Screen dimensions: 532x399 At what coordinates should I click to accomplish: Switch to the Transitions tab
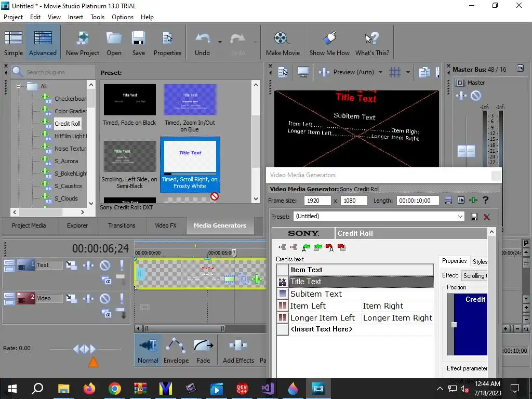click(122, 225)
